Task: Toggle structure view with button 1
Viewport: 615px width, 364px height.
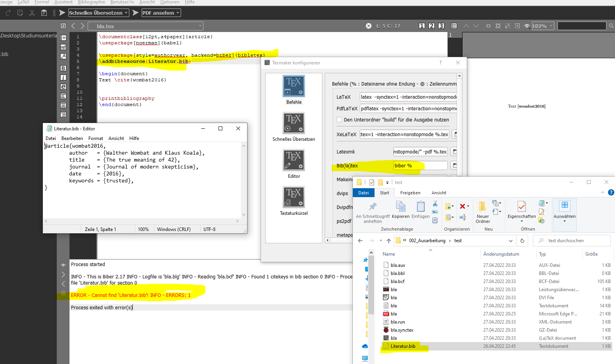Action: point(422,26)
